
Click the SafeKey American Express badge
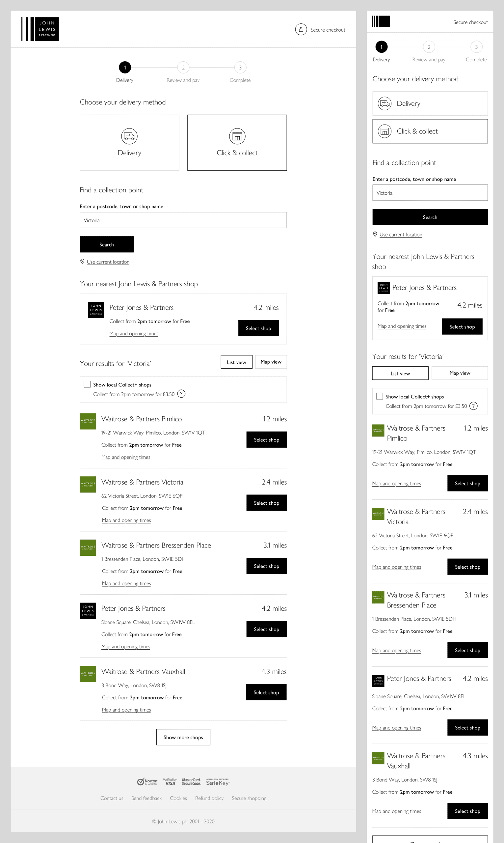pos(218,782)
